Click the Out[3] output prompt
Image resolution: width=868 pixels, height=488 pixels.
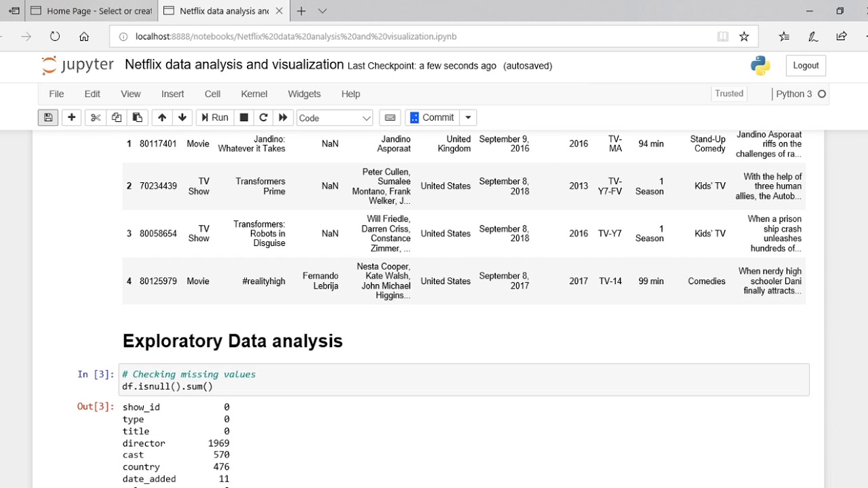[x=95, y=407]
